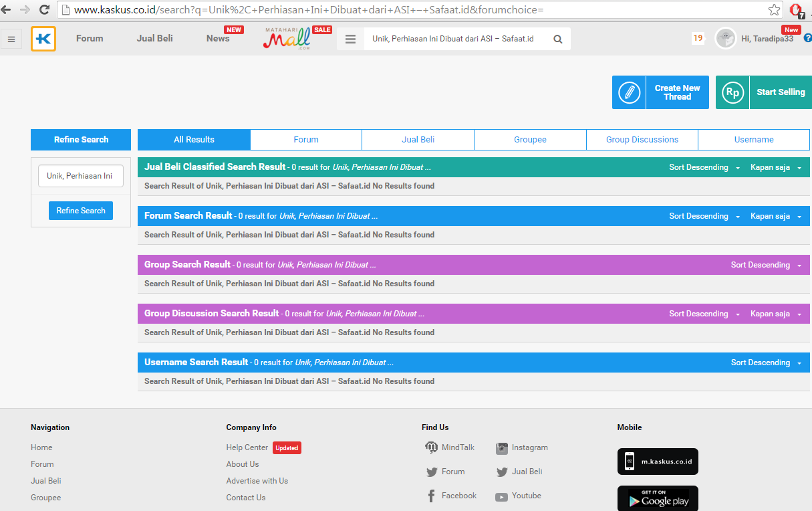812x511 pixels.
Task: Open Sort Descending in Group Discussion header
Action: tap(704, 314)
